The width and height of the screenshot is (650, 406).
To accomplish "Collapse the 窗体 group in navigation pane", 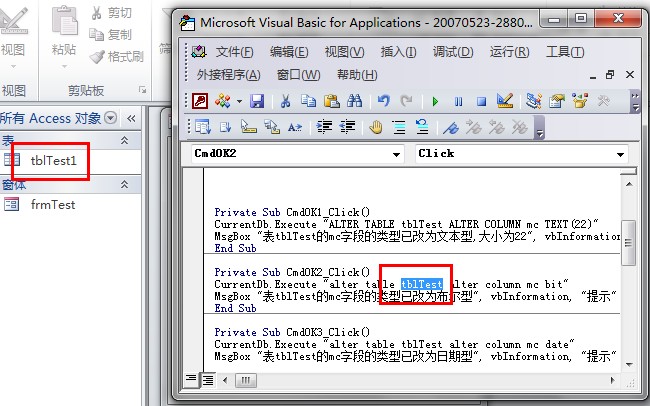I will coord(124,185).
